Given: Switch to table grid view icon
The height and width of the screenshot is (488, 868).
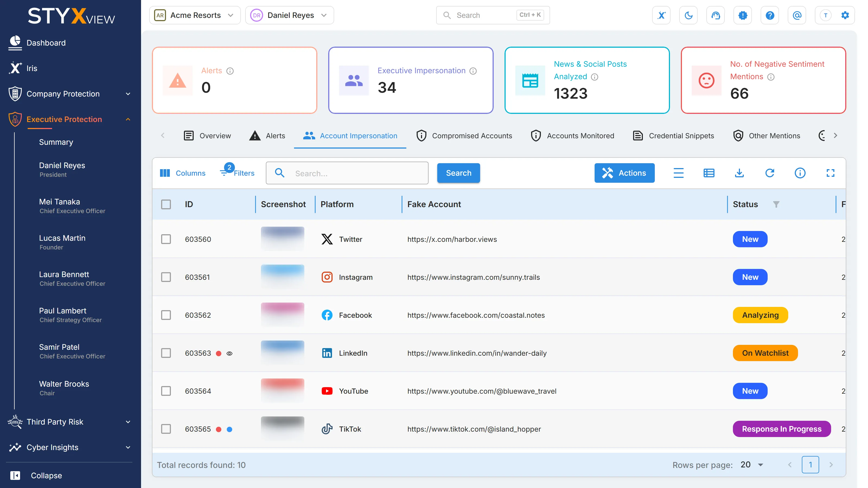Looking at the screenshot, I should coord(709,173).
